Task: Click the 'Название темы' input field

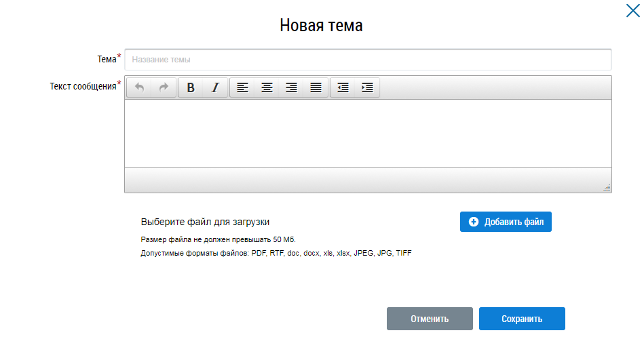Action: pyautogui.click(x=368, y=60)
